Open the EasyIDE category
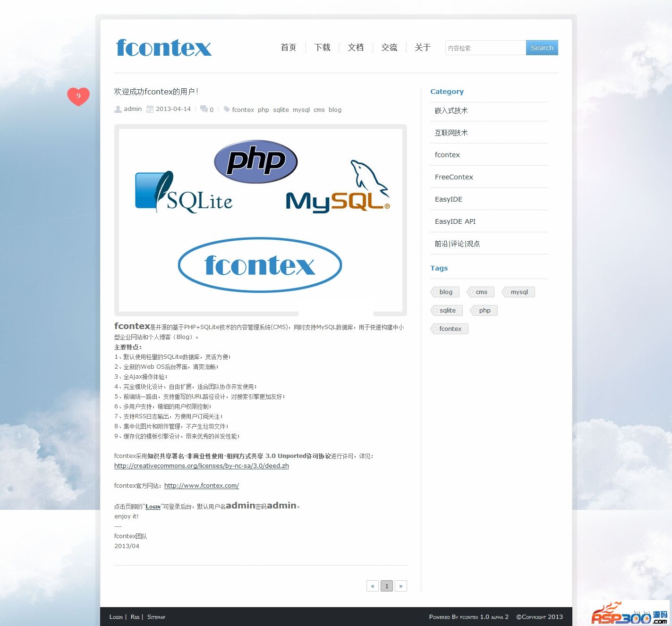672x626 pixels. pyautogui.click(x=449, y=199)
